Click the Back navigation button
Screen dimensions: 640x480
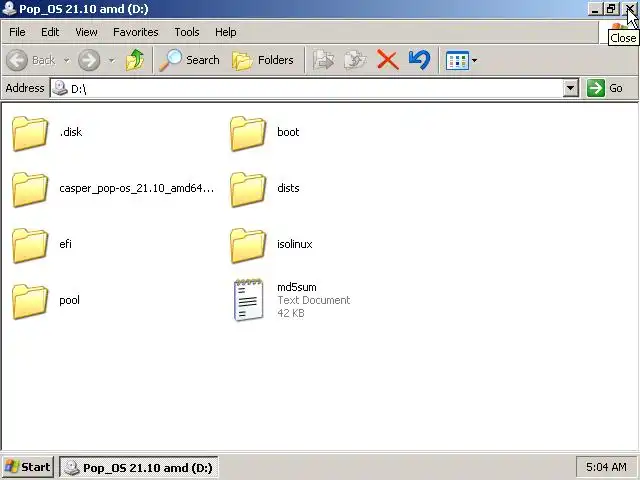(x=31, y=60)
